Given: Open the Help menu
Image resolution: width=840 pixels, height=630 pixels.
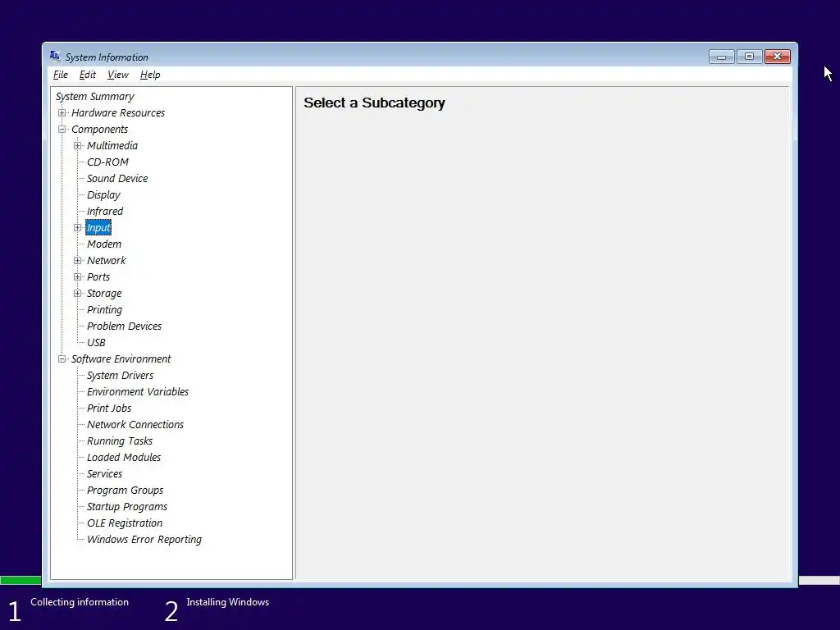Looking at the screenshot, I should pyautogui.click(x=150, y=75).
